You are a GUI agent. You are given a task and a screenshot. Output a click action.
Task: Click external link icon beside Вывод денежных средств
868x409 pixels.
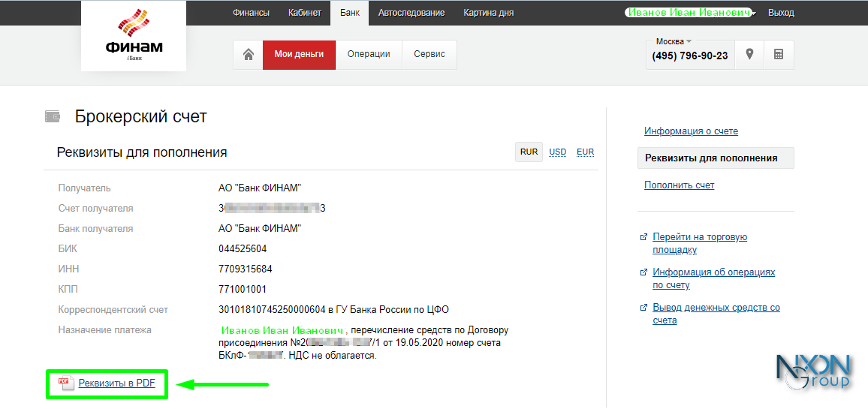643,308
